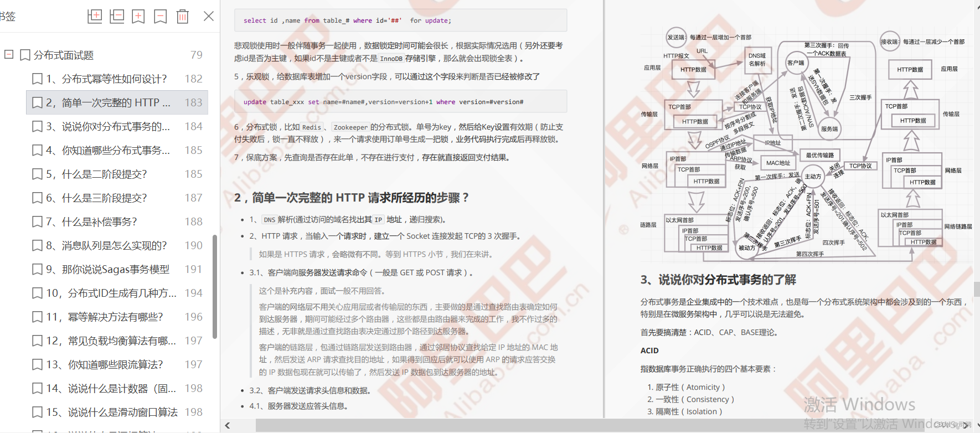
Task: Open bookmark 9、那你说说Sagas事务模型
Action: 107,269
